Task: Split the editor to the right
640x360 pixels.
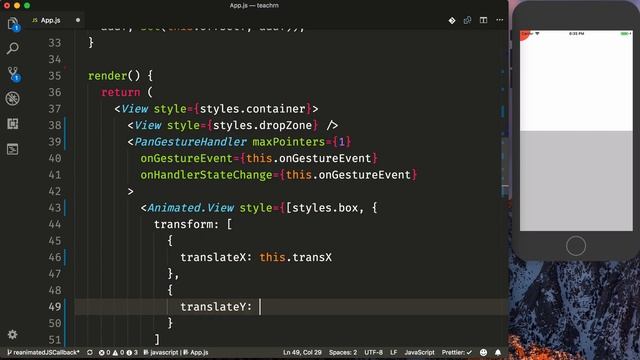Action: point(483,20)
